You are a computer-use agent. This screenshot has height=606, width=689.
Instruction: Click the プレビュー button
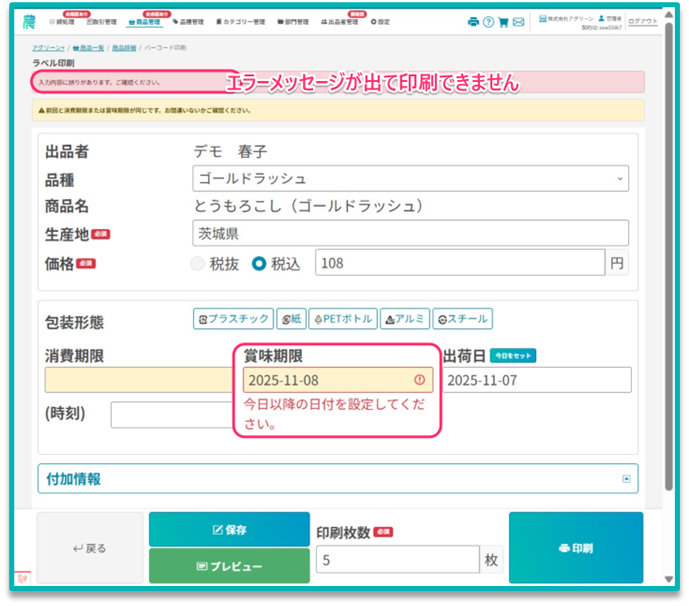229,566
